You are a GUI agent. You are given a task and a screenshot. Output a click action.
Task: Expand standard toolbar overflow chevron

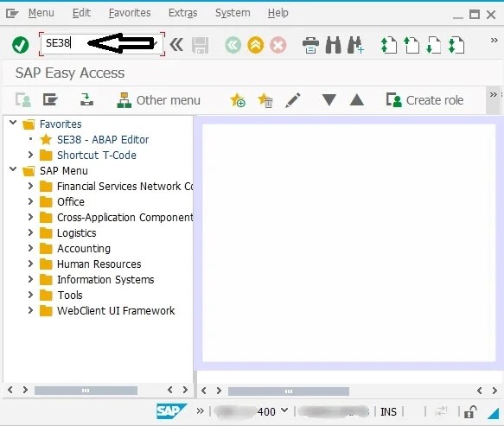(494, 40)
